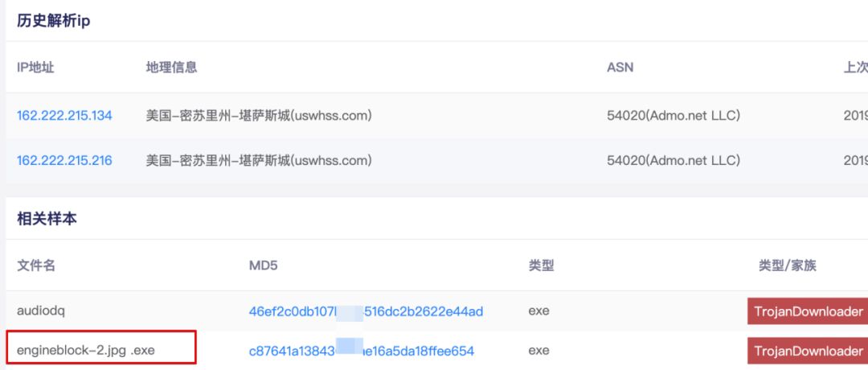Select the ASN text in the 162.222.215.216 row
The image size is (868, 370).
pos(673,161)
